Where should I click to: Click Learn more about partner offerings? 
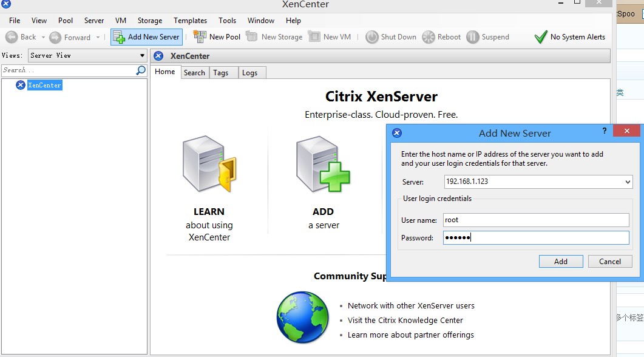(x=411, y=335)
